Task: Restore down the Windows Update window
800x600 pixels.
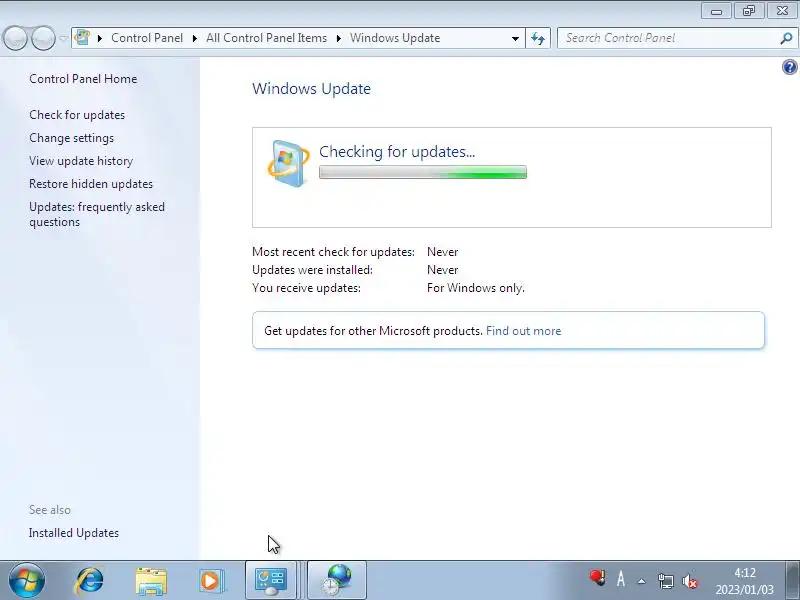Action: [748, 11]
